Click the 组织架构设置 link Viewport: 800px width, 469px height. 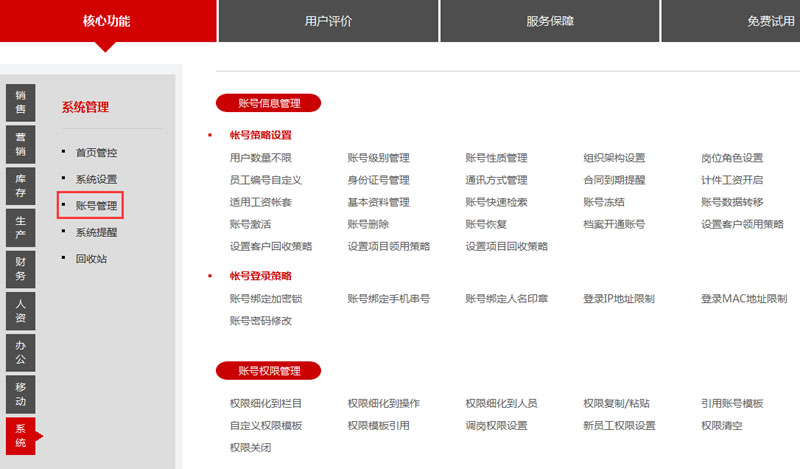point(614,158)
